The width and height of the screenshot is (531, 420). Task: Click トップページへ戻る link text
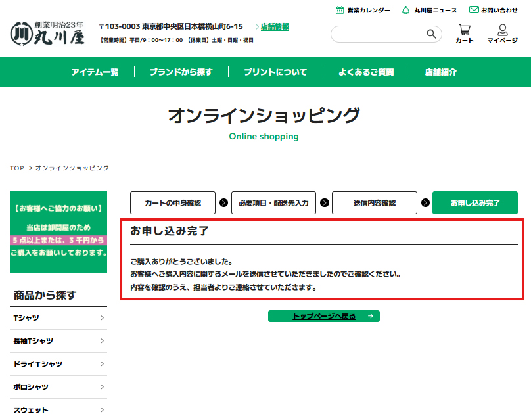tap(324, 316)
